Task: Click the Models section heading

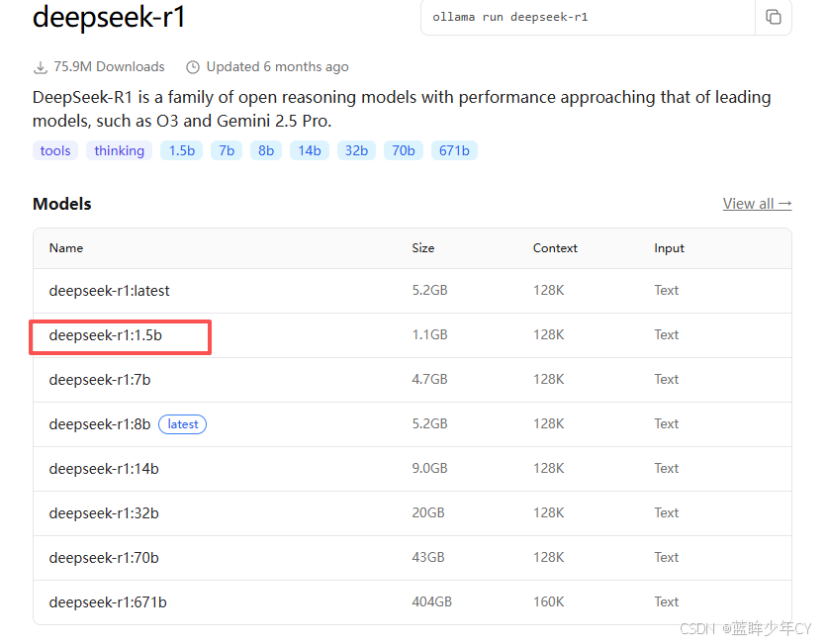Action: (x=62, y=204)
